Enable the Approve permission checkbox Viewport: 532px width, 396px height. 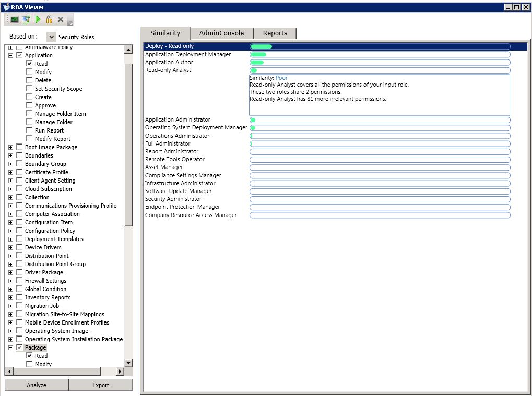point(30,105)
